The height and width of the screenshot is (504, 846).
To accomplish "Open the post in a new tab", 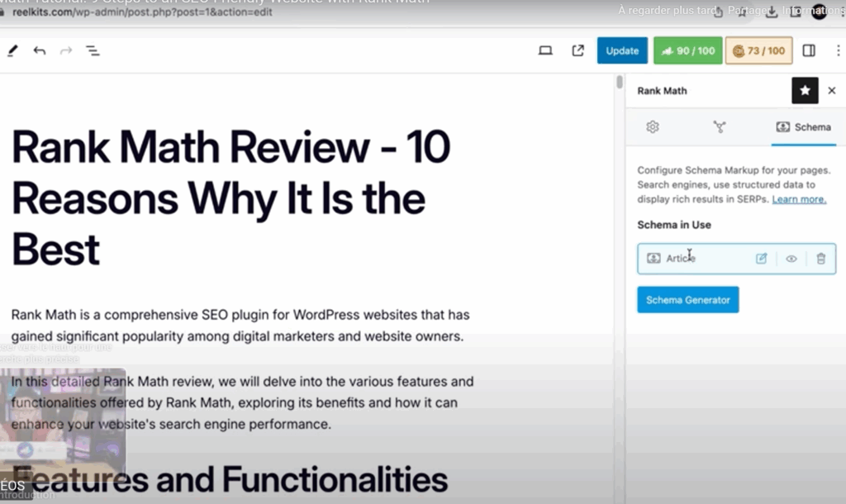I will click(x=577, y=50).
